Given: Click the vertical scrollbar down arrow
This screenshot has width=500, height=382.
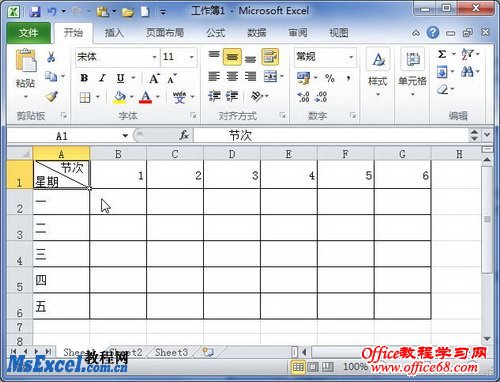Looking at the screenshot, I should (x=487, y=339).
